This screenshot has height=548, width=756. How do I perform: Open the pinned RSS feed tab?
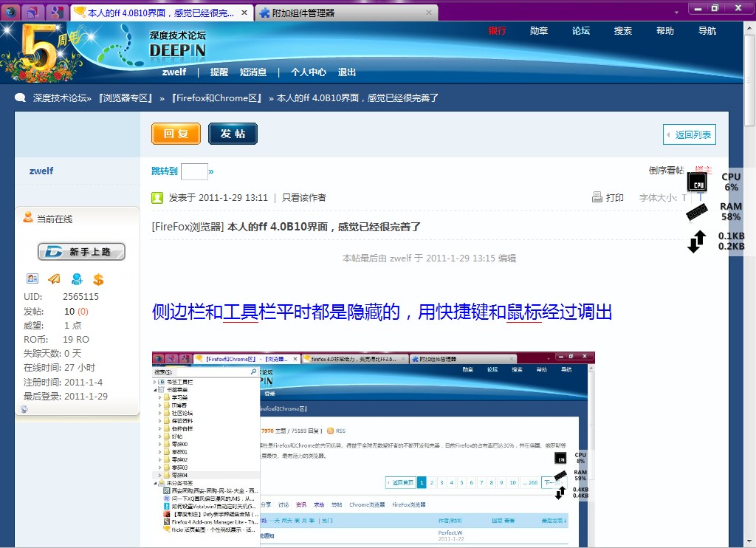[34, 13]
